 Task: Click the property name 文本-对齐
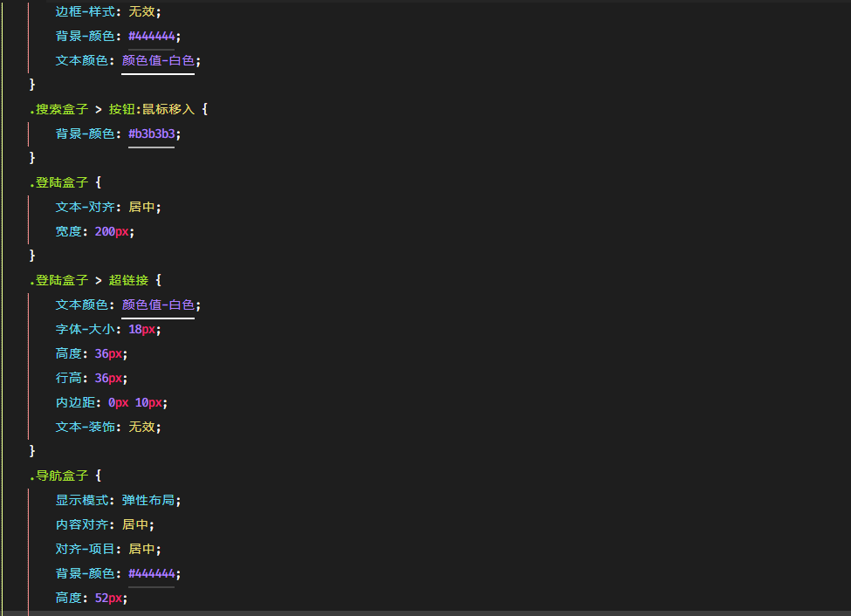pyautogui.click(x=85, y=207)
